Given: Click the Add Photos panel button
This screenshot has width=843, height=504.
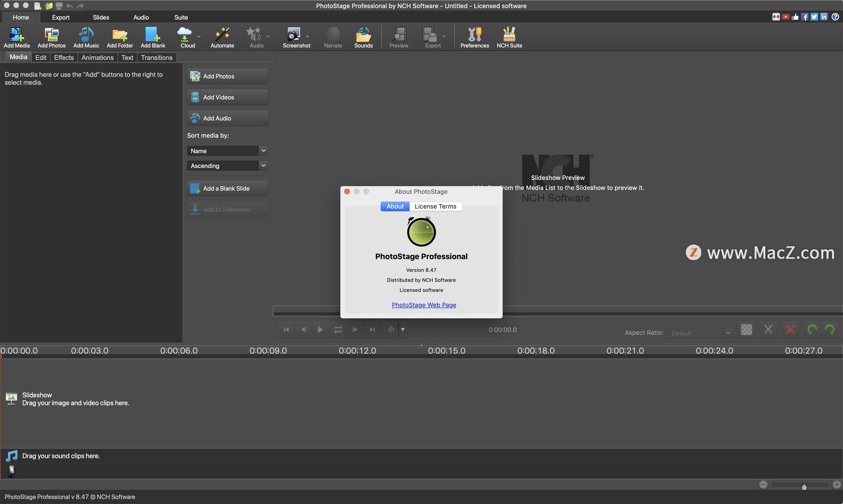Looking at the screenshot, I should click(x=227, y=76).
